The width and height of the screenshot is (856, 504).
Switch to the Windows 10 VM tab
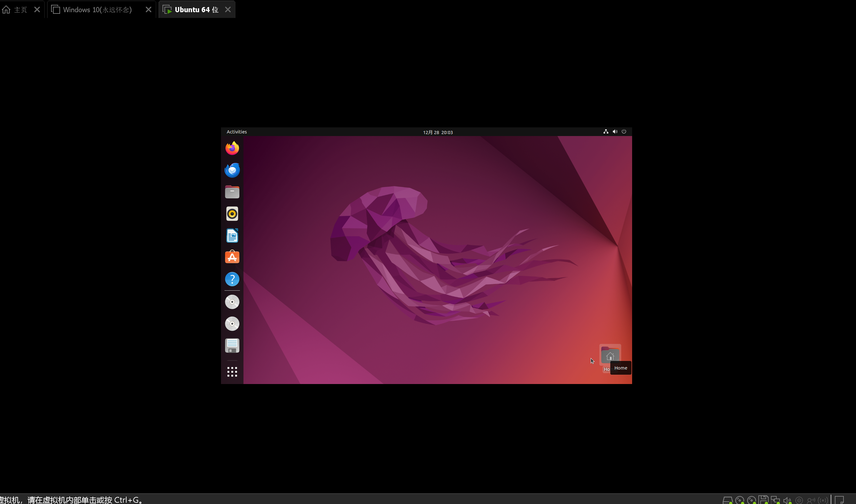(x=97, y=10)
